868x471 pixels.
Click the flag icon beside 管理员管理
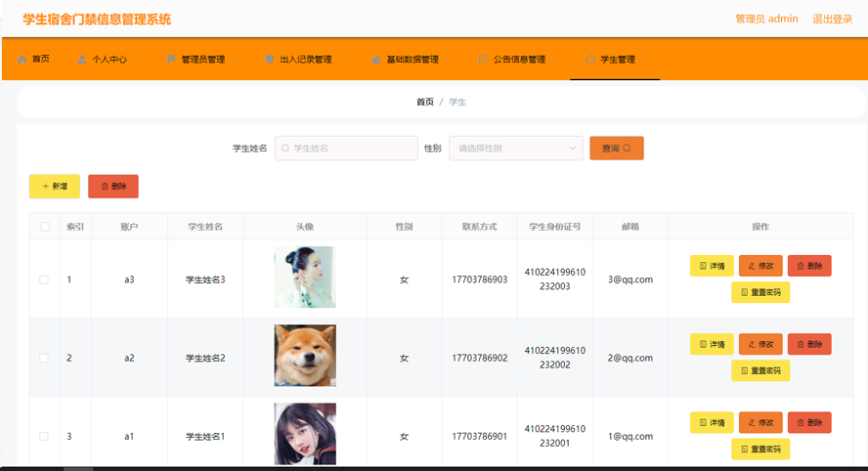click(x=171, y=60)
